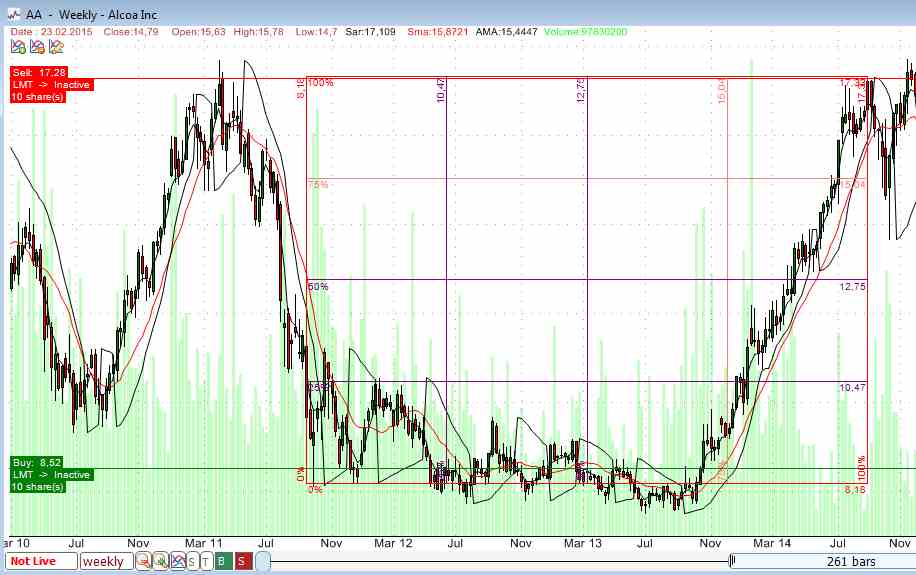Click the chart window title icon
The image size is (916, 575).
[x=14, y=14]
